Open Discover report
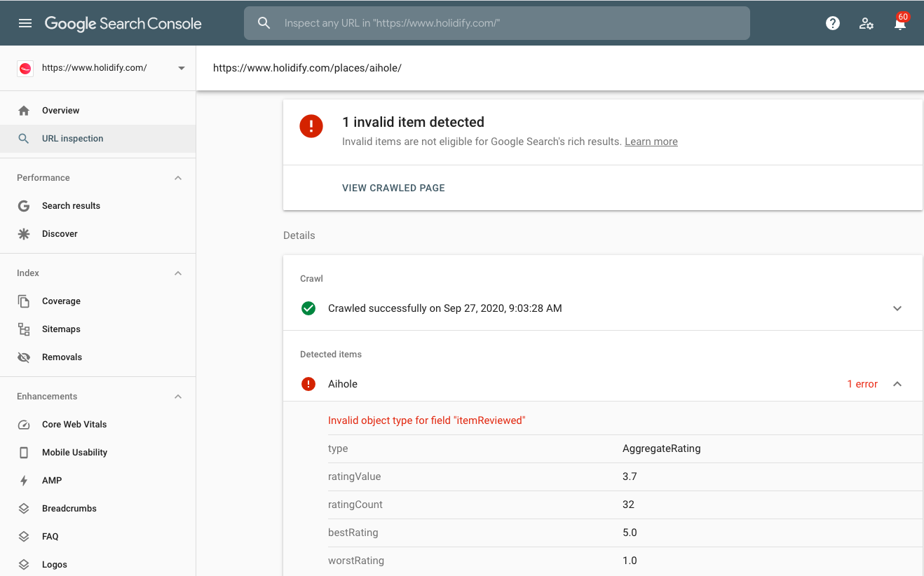Viewport: 924px width, 576px height. tap(98, 234)
